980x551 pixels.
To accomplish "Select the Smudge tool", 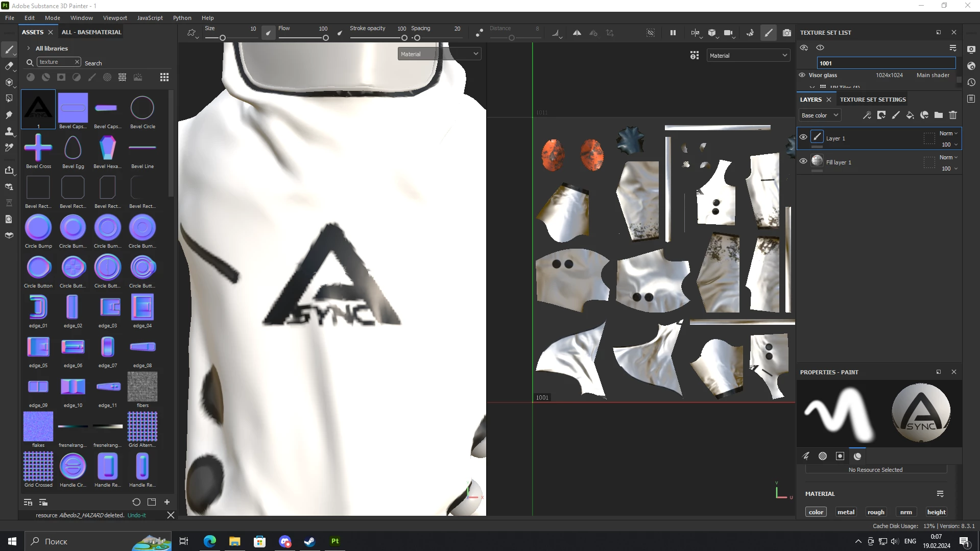I will pyautogui.click(x=9, y=115).
